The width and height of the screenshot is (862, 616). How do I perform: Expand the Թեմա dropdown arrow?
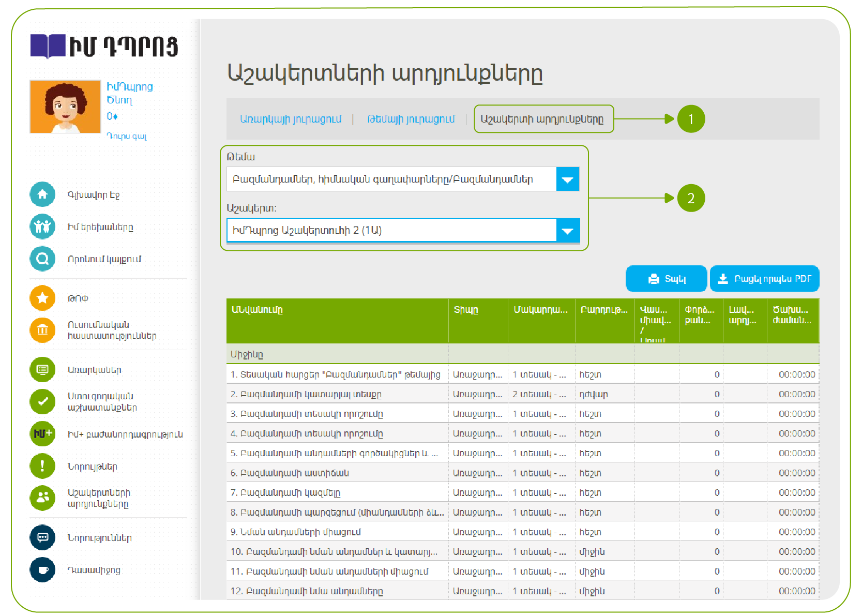(567, 179)
